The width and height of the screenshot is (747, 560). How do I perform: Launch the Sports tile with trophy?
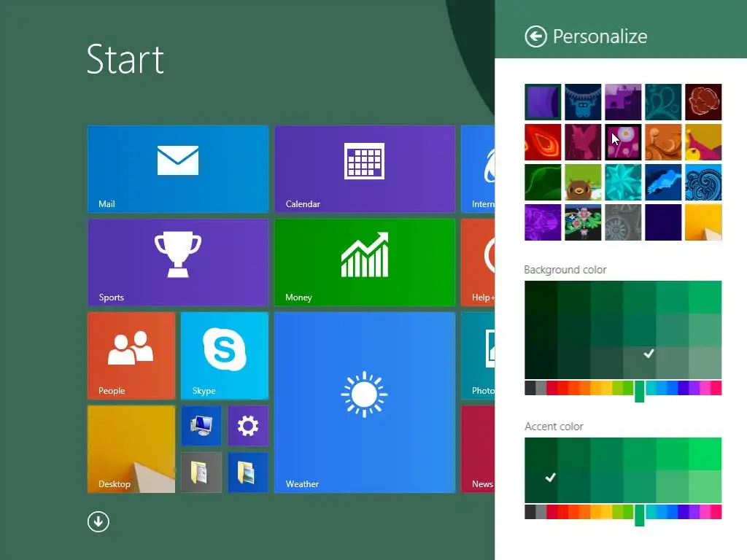pos(178,262)
